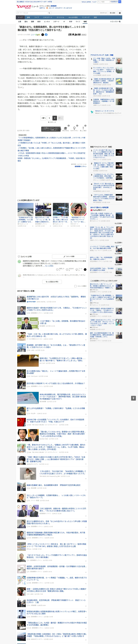Click the Yahoo!ニュース オリジナル bird icon
The width and height of the screenshot is (138, 644).
[x=92, y=112]
